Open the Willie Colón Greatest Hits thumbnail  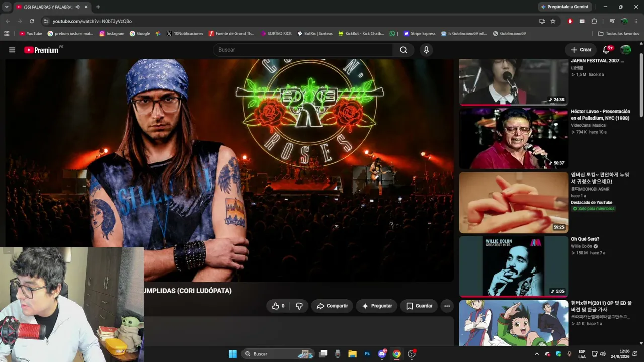513,266
